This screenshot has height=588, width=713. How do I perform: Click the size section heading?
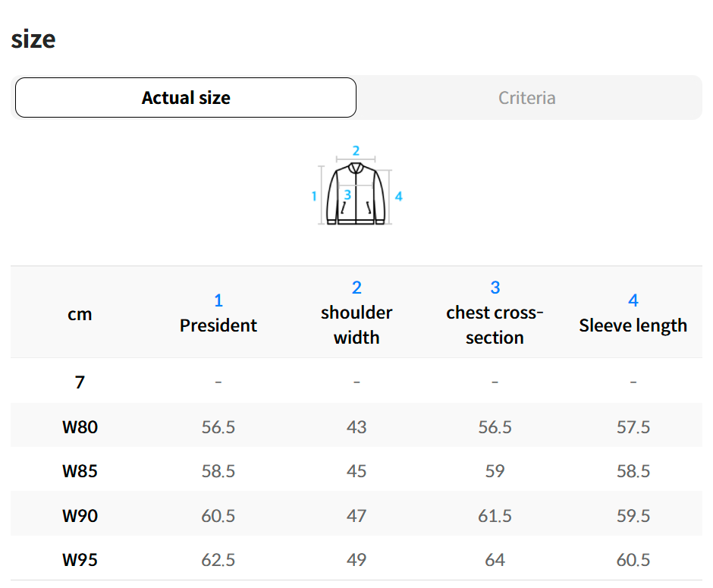pos(33,39)
